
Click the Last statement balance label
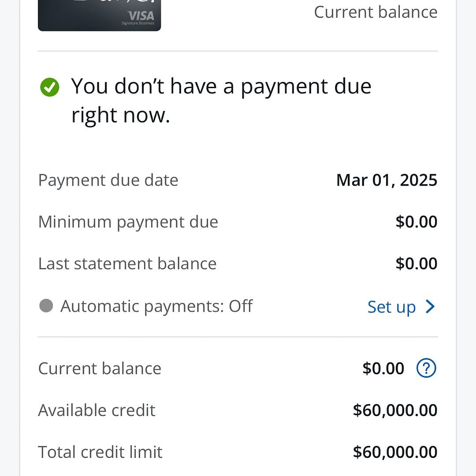(x=127, y=264)
